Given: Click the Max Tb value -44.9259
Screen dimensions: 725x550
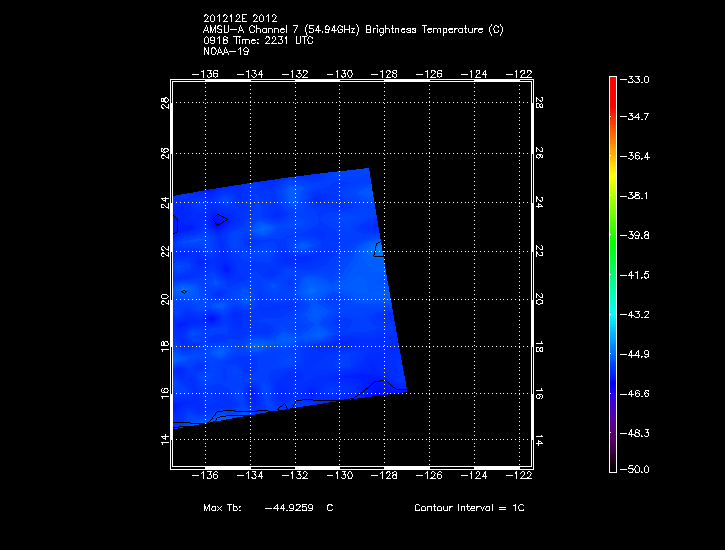Looking at the screenshot, I should 289,509.
